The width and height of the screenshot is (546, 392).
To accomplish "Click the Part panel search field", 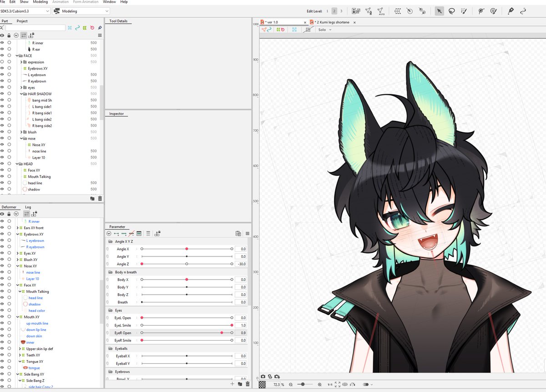I will click(35, 28).
